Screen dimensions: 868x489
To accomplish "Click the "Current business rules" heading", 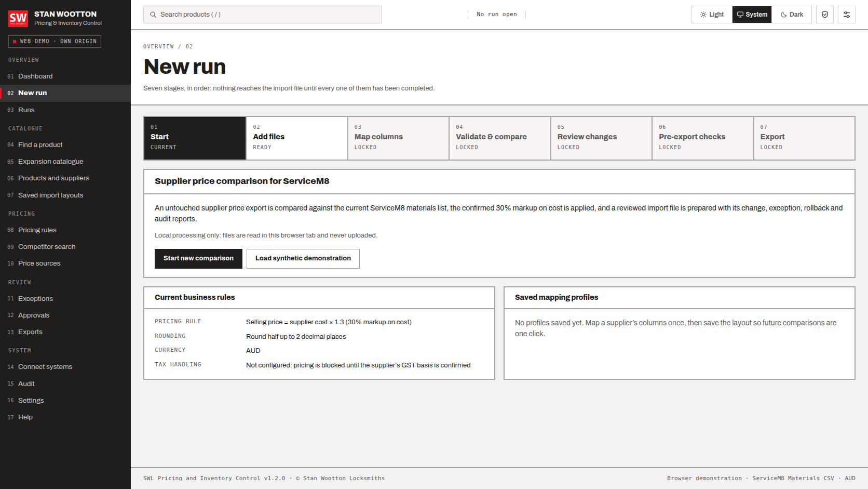I will (x=195, y=297).
